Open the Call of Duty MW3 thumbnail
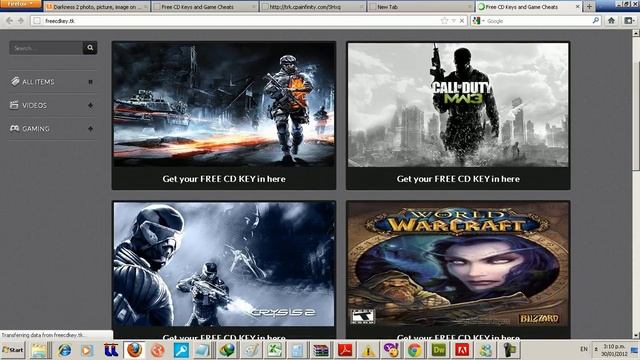Viewport: 640px width, 360px height. click(x=458, y=104)
